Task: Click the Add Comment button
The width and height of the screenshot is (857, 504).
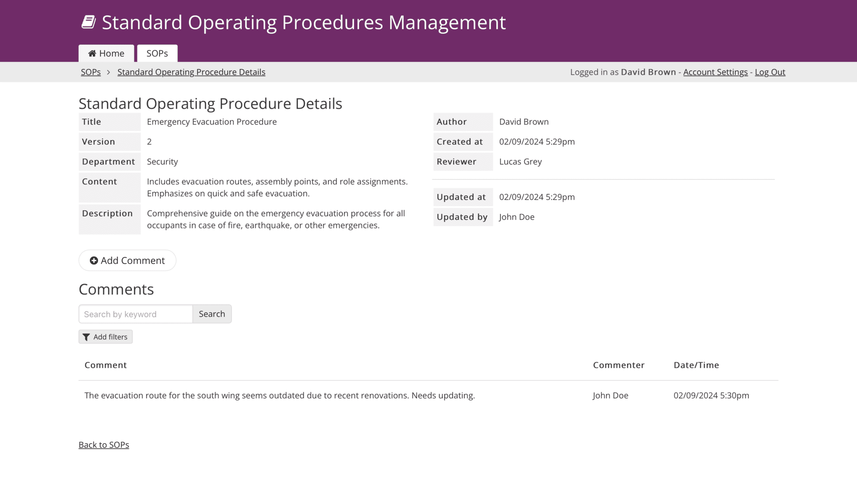Action: pos(127,260)
